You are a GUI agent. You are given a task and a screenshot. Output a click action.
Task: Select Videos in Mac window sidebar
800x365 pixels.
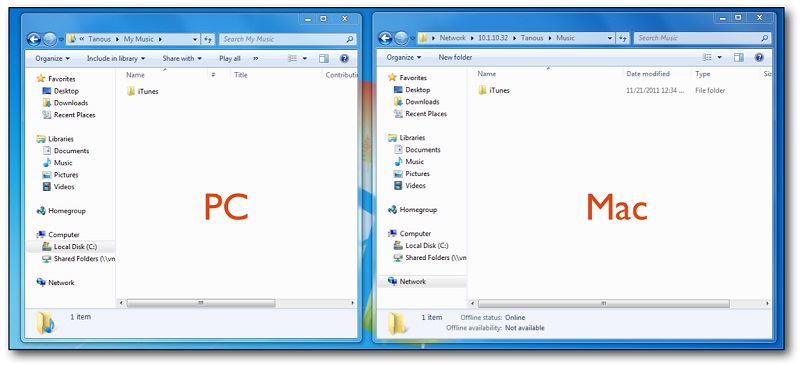pyautogui.click(x=411, y=186)
